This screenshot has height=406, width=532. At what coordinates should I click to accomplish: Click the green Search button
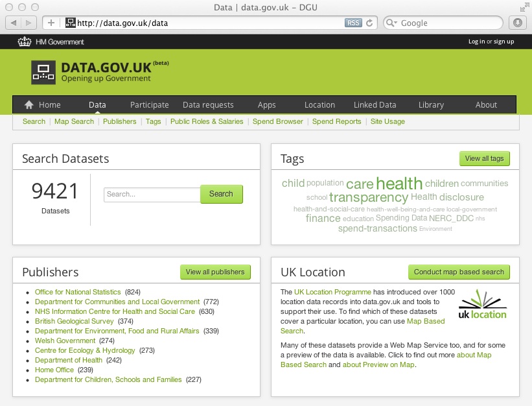[221, 194]
